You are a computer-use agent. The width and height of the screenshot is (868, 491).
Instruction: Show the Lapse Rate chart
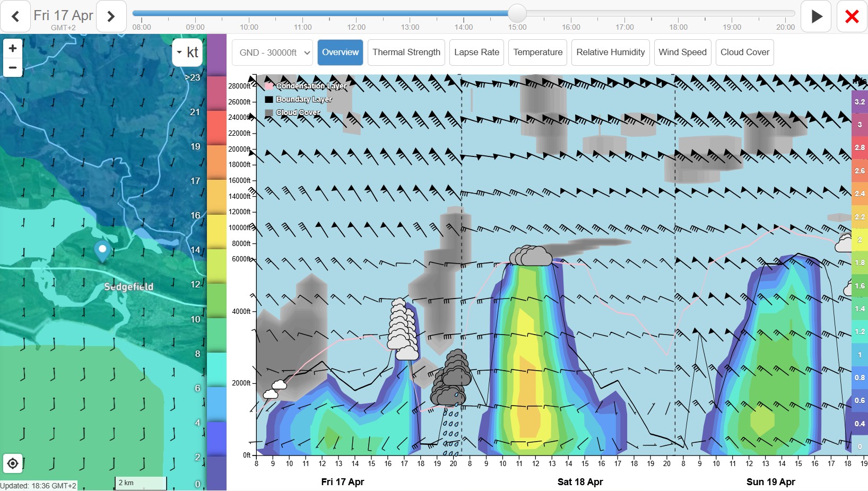tap(476, 52)
